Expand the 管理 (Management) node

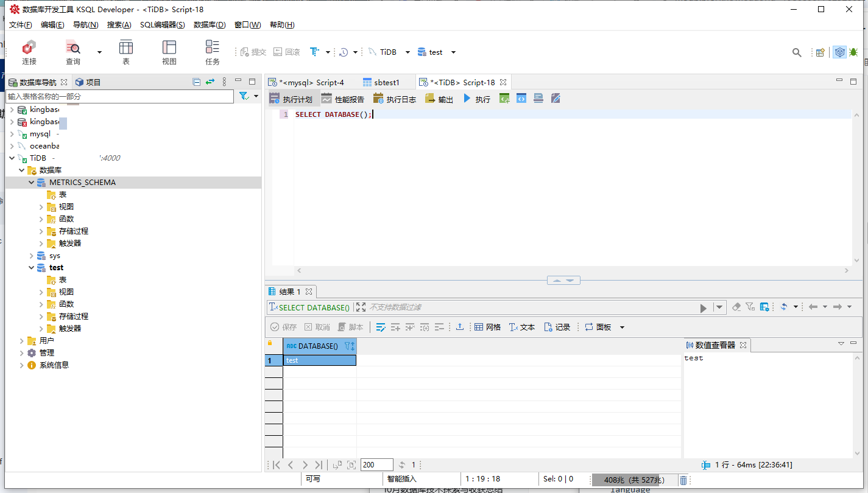(22, 353)
